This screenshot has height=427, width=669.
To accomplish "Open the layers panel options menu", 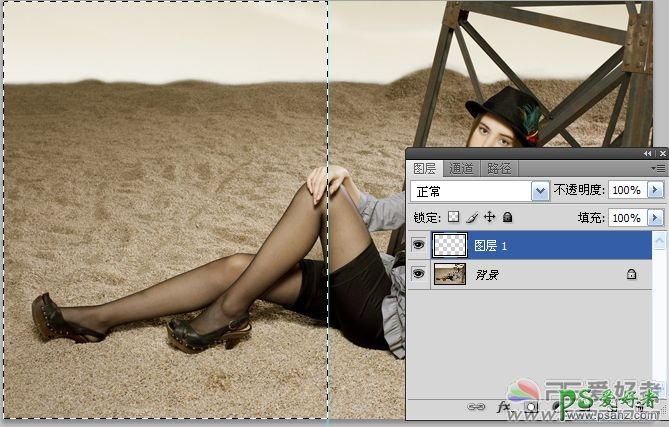I will pyautogui.click(x=659, y=168).
